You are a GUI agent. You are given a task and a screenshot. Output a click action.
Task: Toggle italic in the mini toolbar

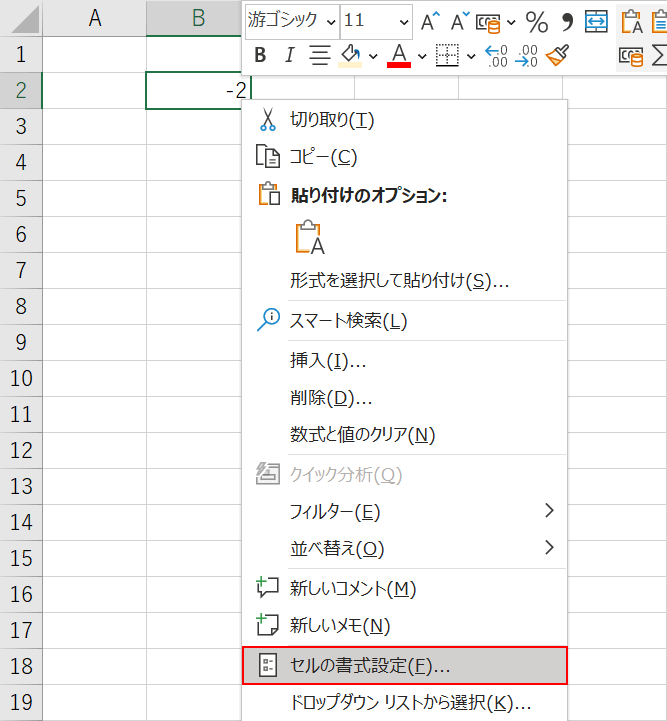290,55
